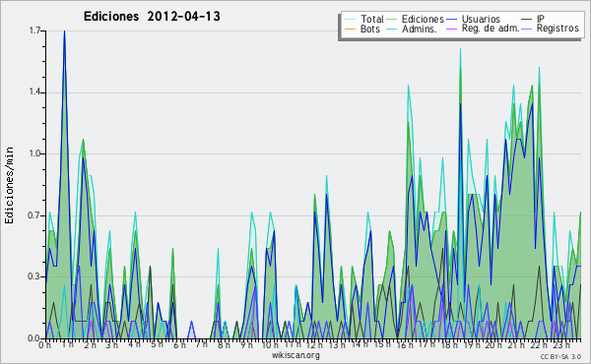Click the chart title 'Ediciones 2012-04-13'
The height and width of the screenshot is (364, 591).
click(x=152, y=17)
